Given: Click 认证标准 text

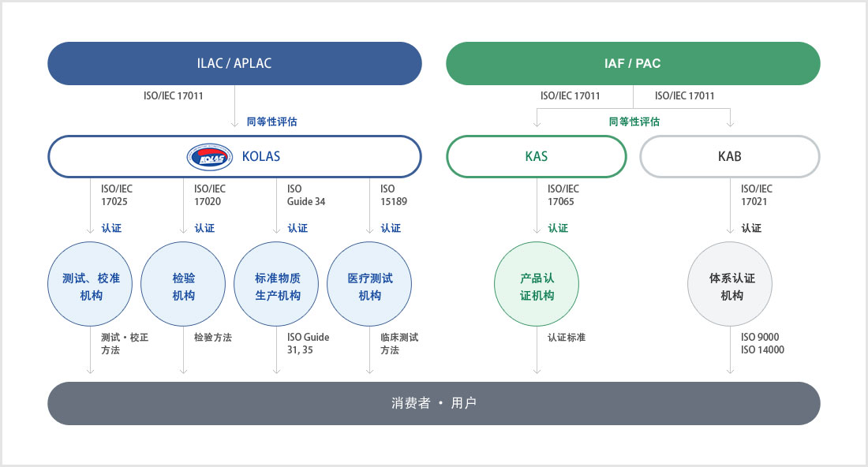Looking at the screenshot, I should (x=567, y=338).
